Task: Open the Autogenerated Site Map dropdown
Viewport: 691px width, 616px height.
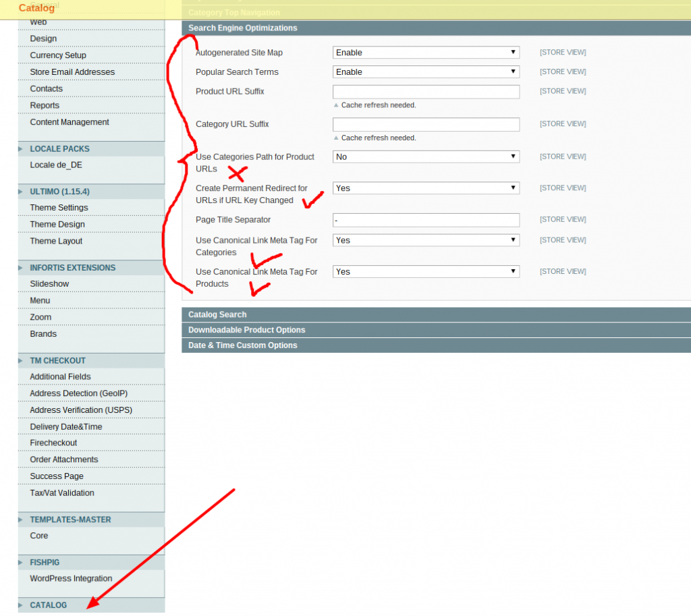Action: point(426,53)
